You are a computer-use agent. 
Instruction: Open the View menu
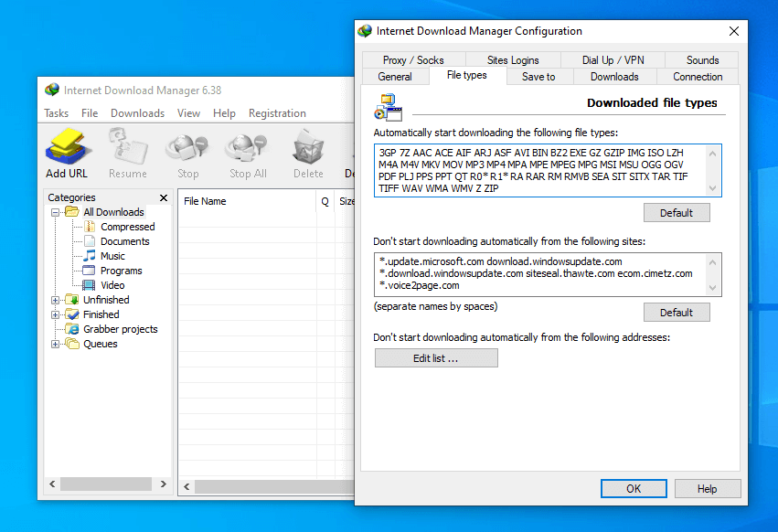[x=188, y=113]
